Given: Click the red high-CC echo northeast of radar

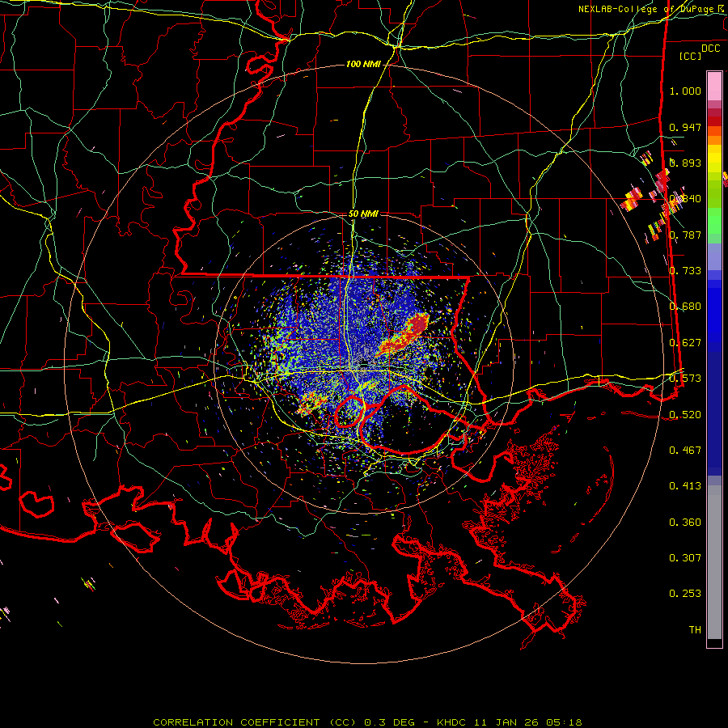Looking at the screenshot, I should pos(404,336).
